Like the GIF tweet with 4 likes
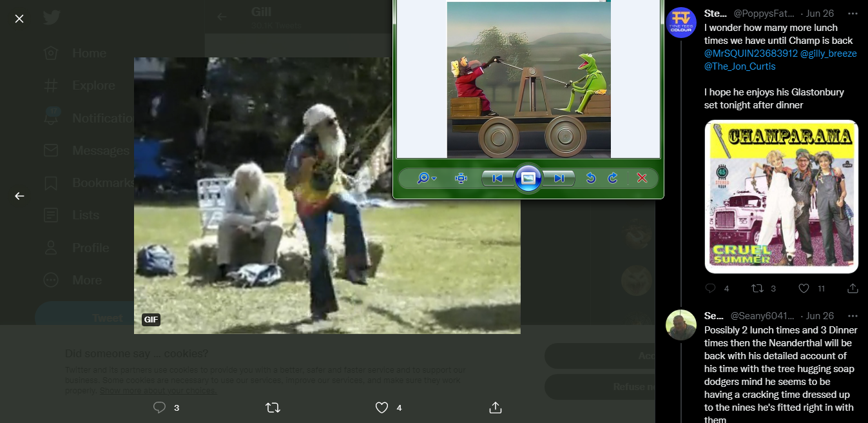 pos(382,408)
